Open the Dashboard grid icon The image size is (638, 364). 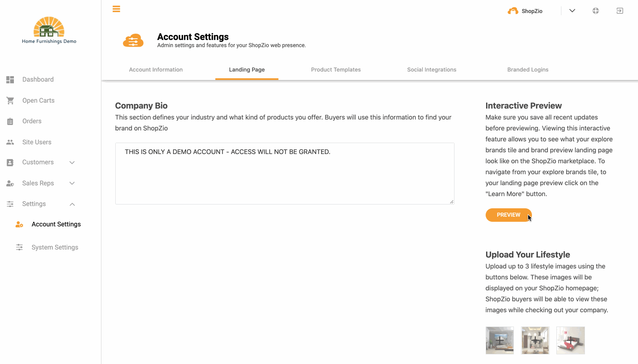[10, 80]
